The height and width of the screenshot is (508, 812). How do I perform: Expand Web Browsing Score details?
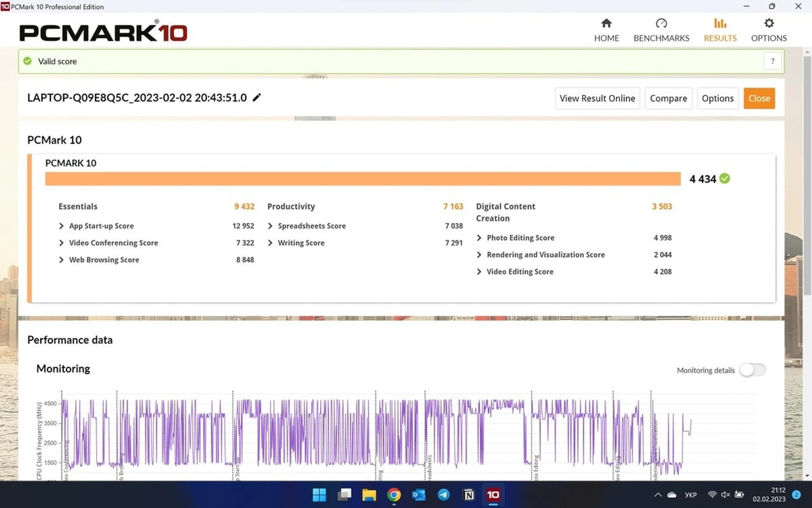coord(61,260)
